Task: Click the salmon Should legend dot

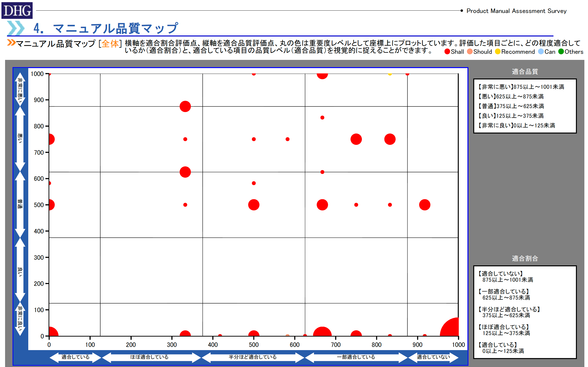Action: pyautogui.click(x=470, y=52)
